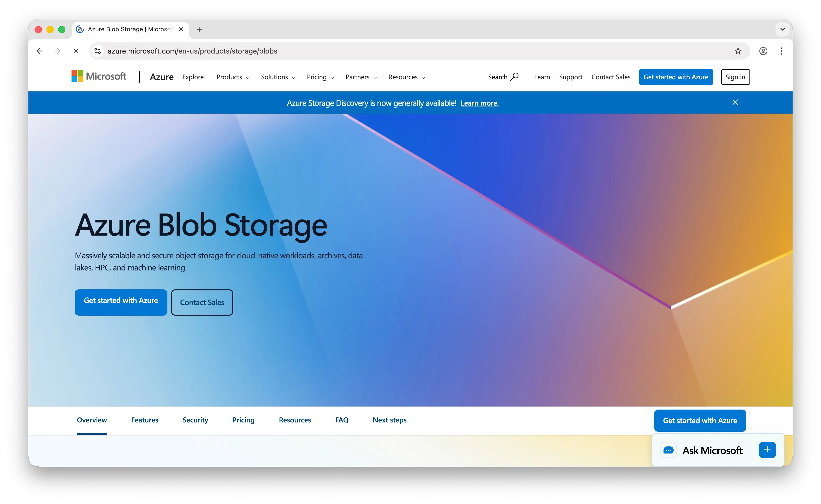Viewport: 821px width, 504px height.
Task: Bookmark this page with the star icon
Action: click(737, 51)
